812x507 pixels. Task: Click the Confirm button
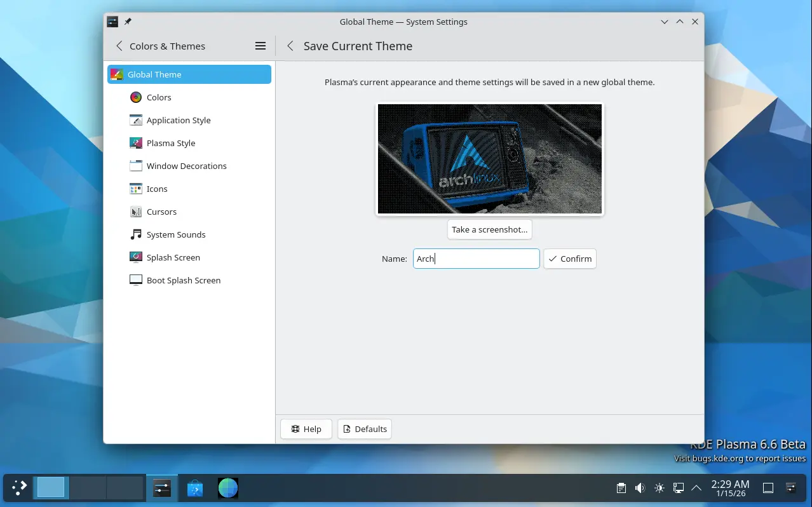point(570,259)
